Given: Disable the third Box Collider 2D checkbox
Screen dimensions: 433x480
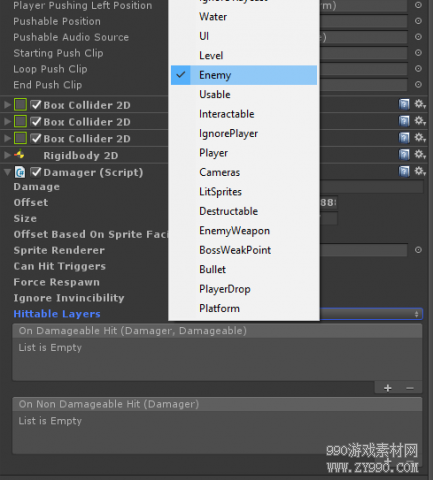Looking at the screenshot, I should pos(36,138).
